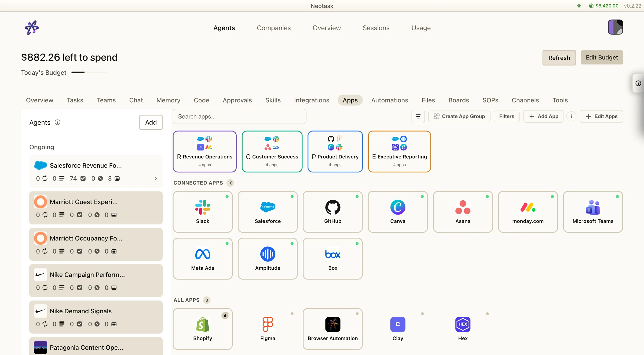644x355 pixels.
Task: Click the Edit Budget button
Action: (x=602, y=57)
